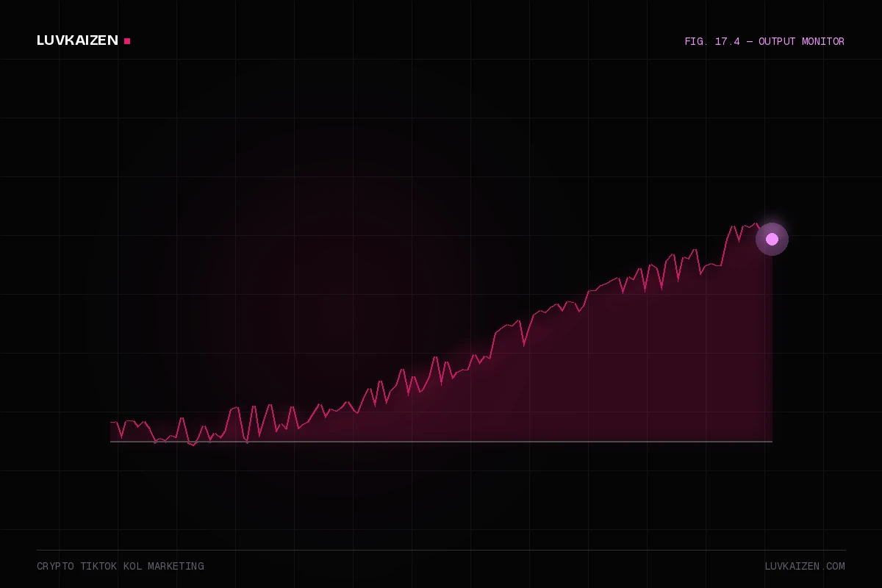Open the LUVKAIZEN.COM link

pyautogui.click(x=805, y=567)
